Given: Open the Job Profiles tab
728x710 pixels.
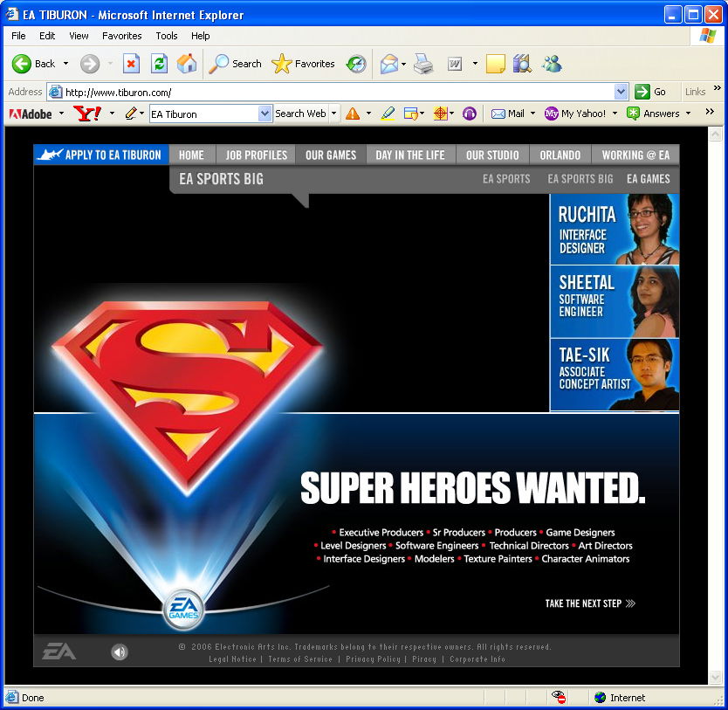Looking at the screenshot, I should tap(257, 155).
